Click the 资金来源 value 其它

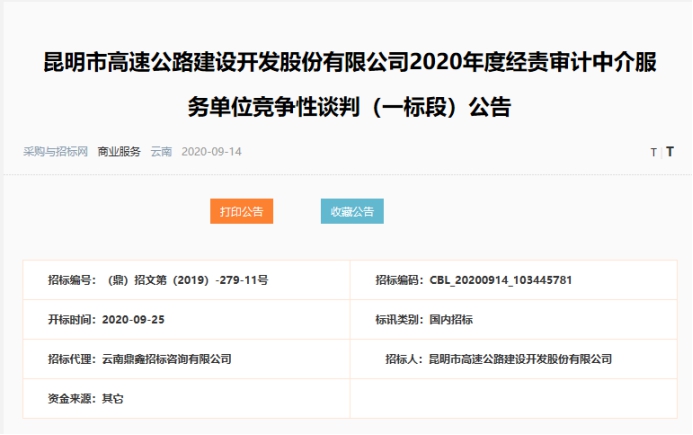point(113,398)
